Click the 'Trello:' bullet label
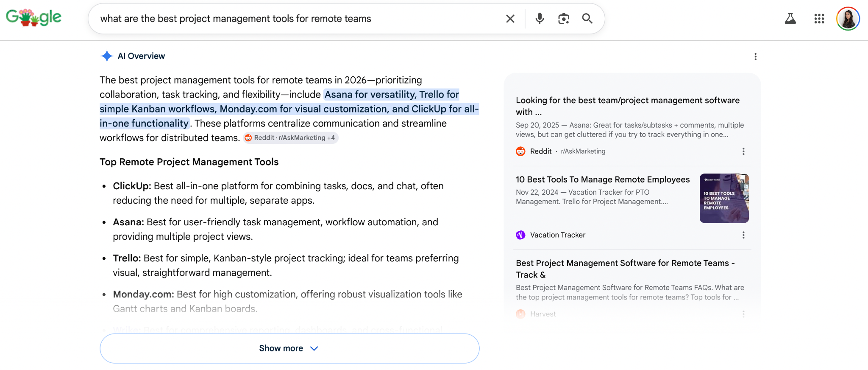The image size is (868, 370). tap(127, 258)
